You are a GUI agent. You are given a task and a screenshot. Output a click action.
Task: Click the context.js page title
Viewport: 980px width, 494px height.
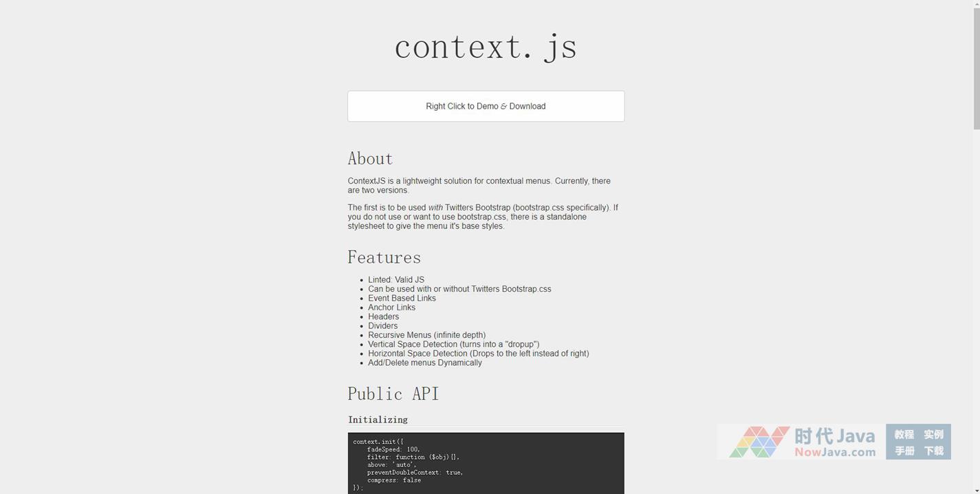point(486,47)
